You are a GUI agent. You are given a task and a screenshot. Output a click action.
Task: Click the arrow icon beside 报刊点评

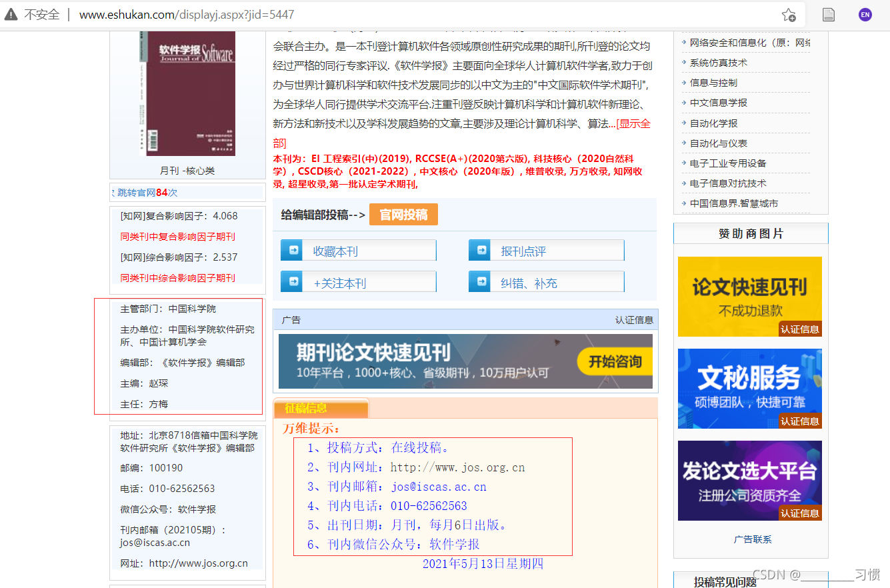click(479, 251)
